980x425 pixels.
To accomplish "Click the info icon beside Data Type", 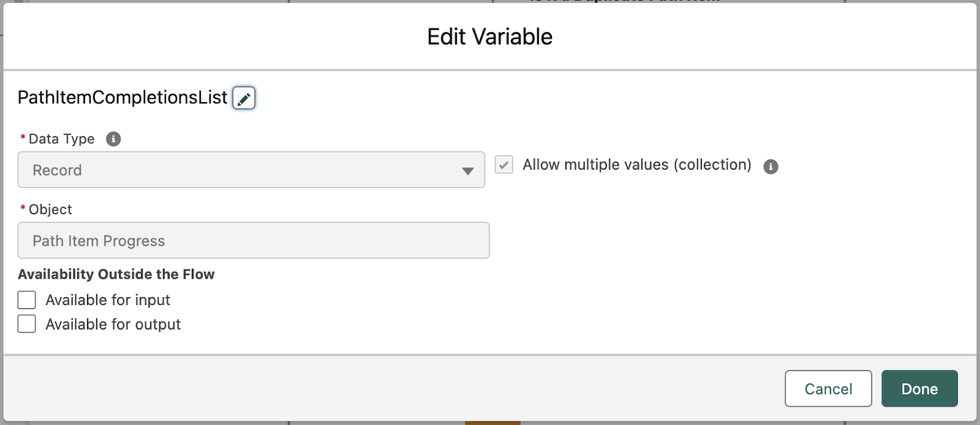I will pos(113,139).
